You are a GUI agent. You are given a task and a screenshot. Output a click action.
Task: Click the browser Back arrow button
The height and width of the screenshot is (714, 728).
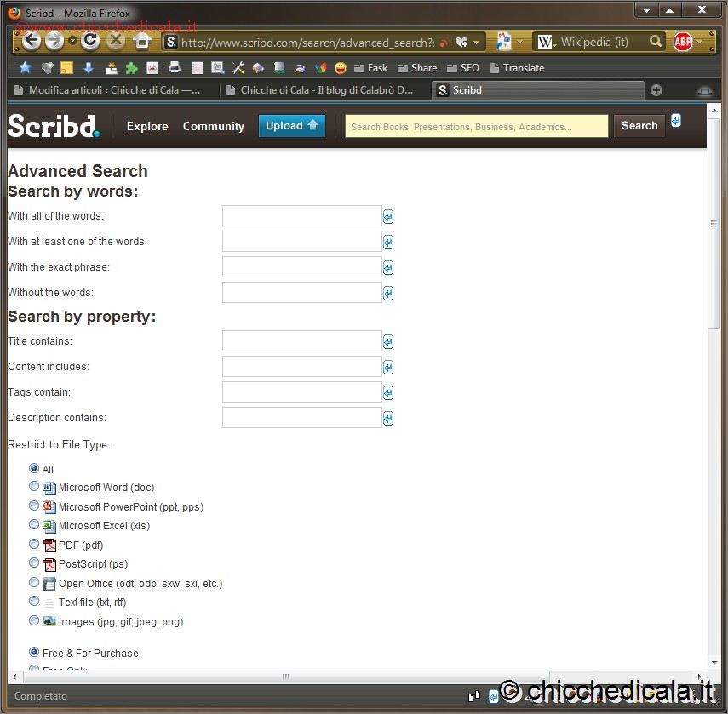(x=32, y=41)
